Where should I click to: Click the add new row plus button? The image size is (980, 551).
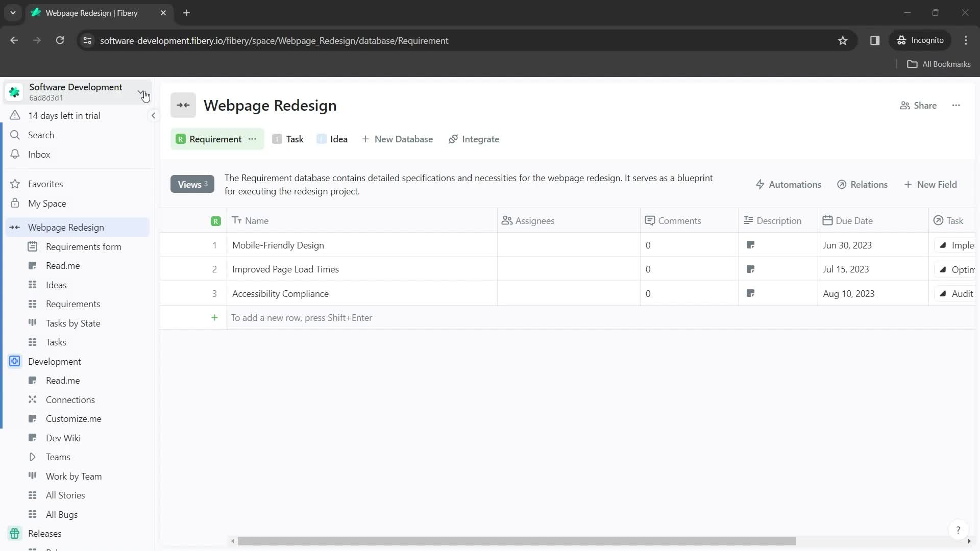(215, 317)
